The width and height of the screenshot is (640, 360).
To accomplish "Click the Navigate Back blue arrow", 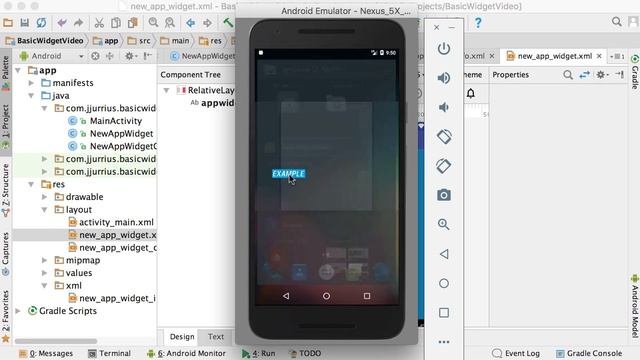I will click(x=191, y=23).
